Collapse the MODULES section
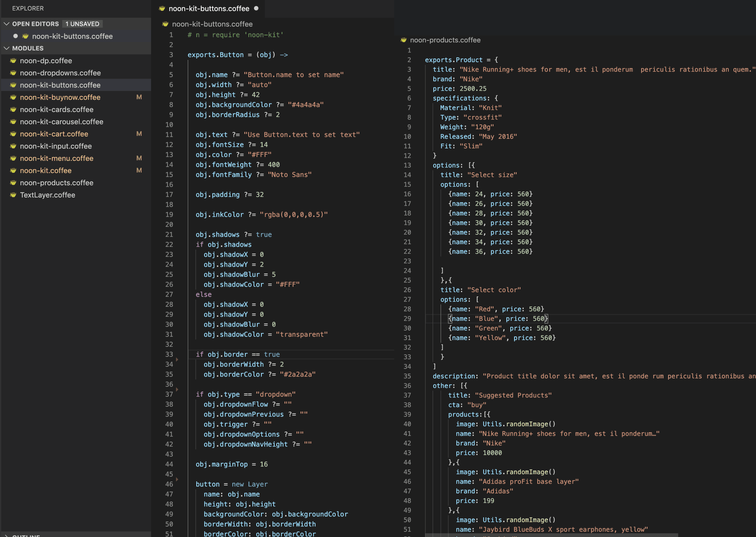Screen dimensions: 756x537 click(x=7, y=48)
